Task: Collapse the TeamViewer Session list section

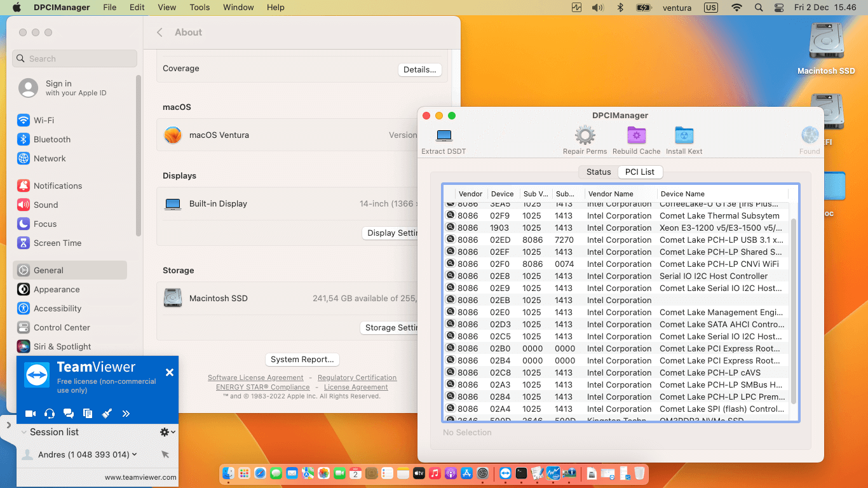Action: point(24,432)
